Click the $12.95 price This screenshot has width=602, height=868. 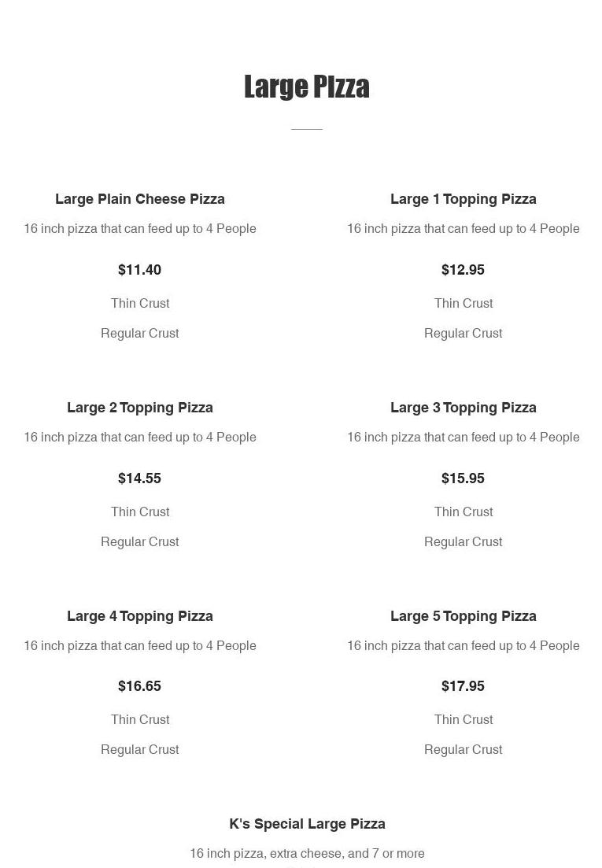pos(463,270)
